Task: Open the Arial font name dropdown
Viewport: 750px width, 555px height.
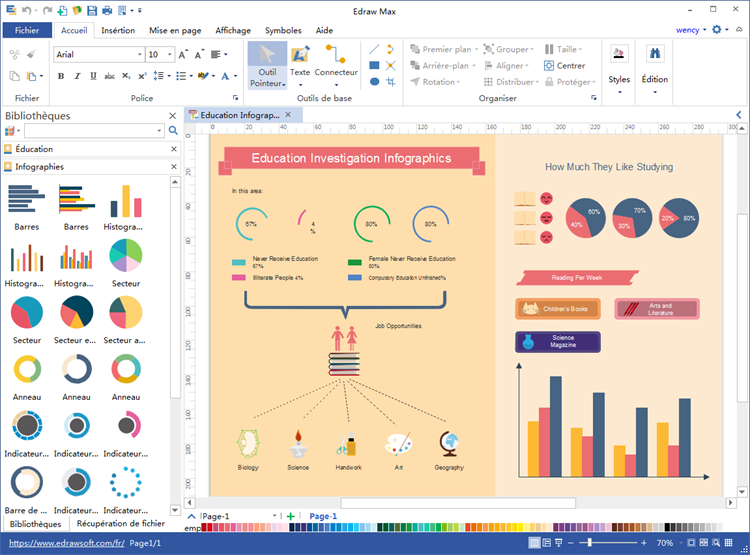Action: (x=140, y=55)
